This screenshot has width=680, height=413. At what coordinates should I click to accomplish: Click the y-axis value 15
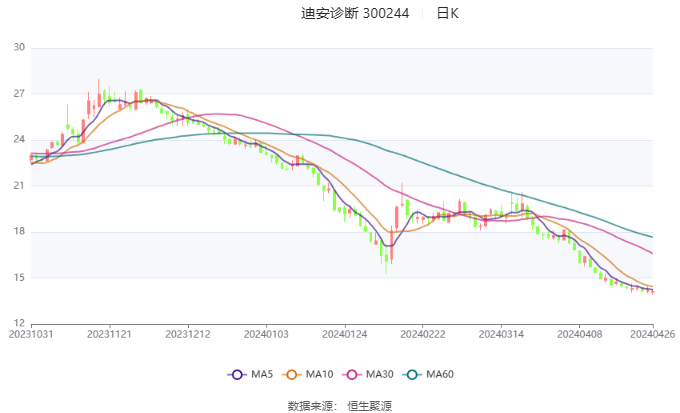[x=19, y=277]
